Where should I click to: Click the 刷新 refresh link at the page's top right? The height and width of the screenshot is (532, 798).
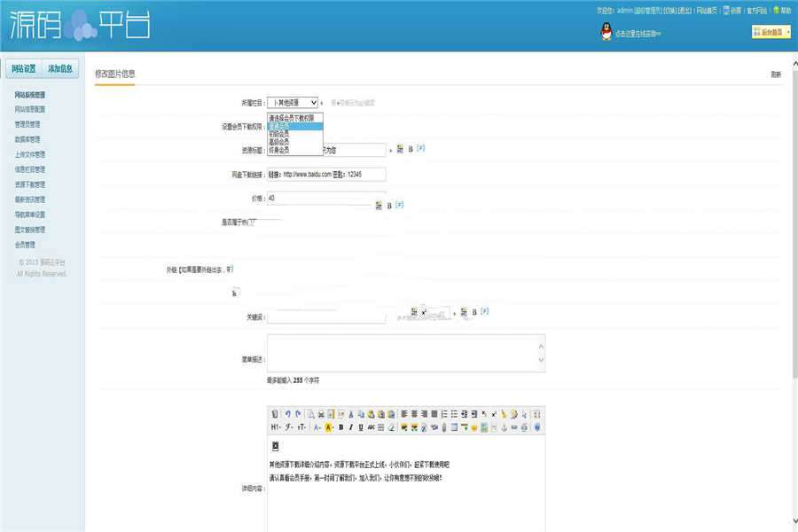click(776, 74)
